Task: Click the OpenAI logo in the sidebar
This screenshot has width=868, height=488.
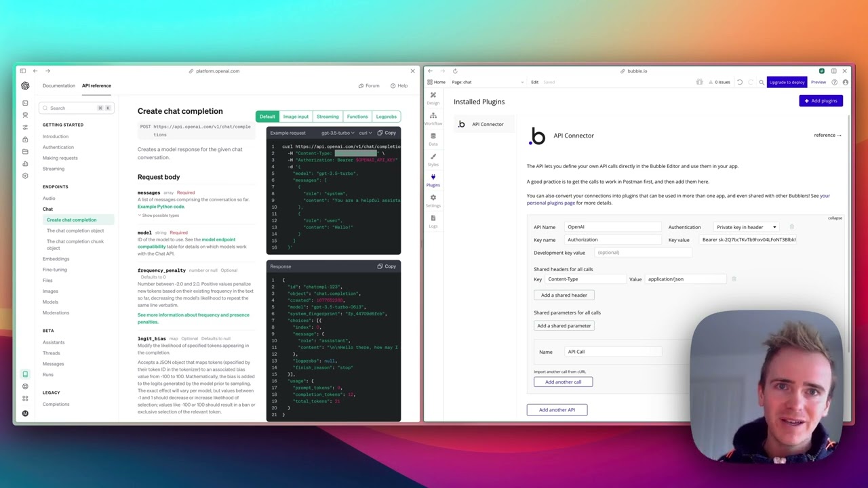Action: pyautogui.click(x=25, y=85)
